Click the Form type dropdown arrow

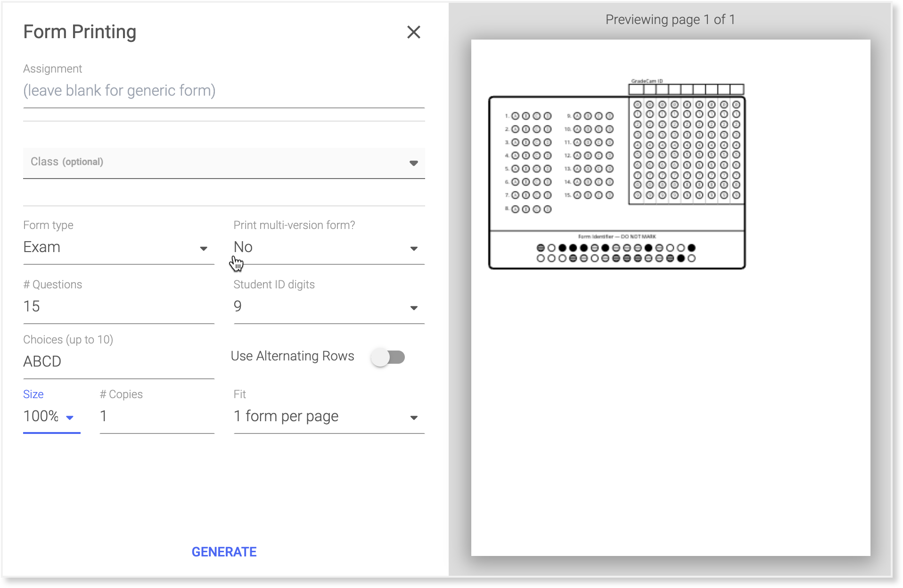204,248
